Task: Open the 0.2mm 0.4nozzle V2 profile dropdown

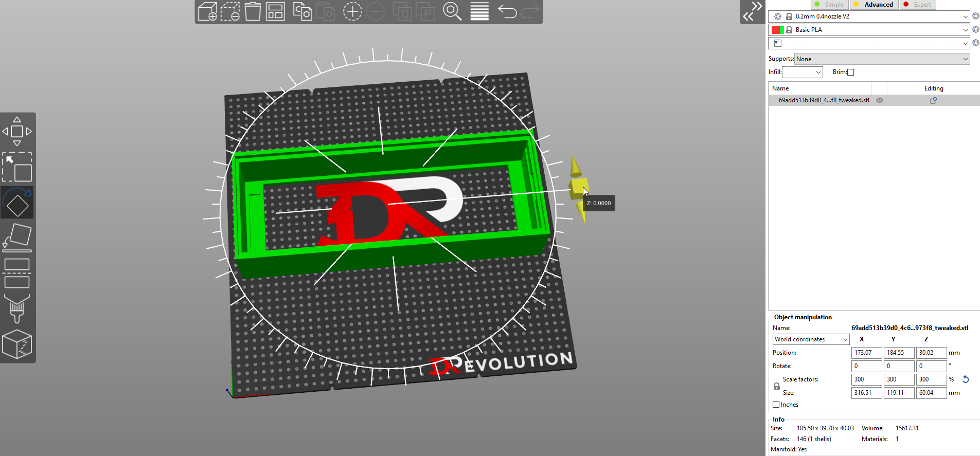Action: (x=869, y=16)
